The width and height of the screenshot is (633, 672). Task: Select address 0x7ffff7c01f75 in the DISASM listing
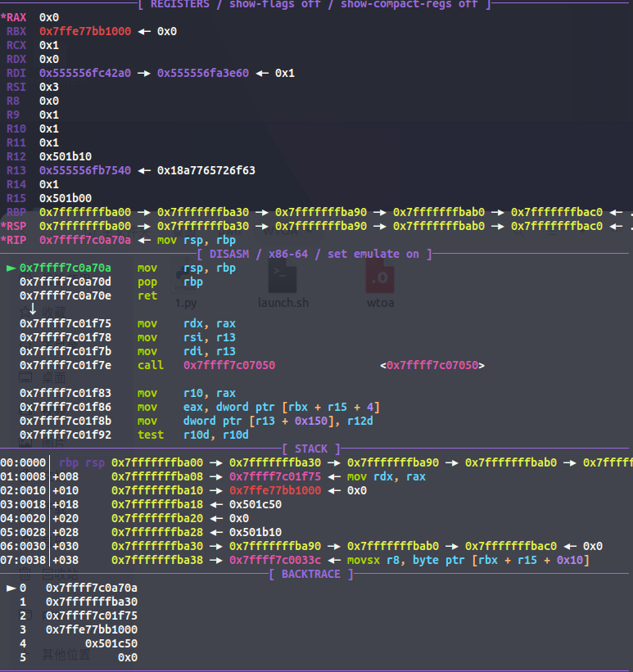66,324
